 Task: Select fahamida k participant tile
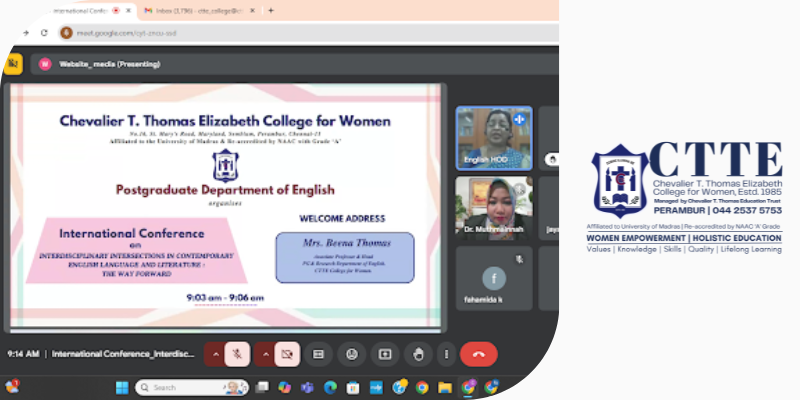click(x=494, y=278)
